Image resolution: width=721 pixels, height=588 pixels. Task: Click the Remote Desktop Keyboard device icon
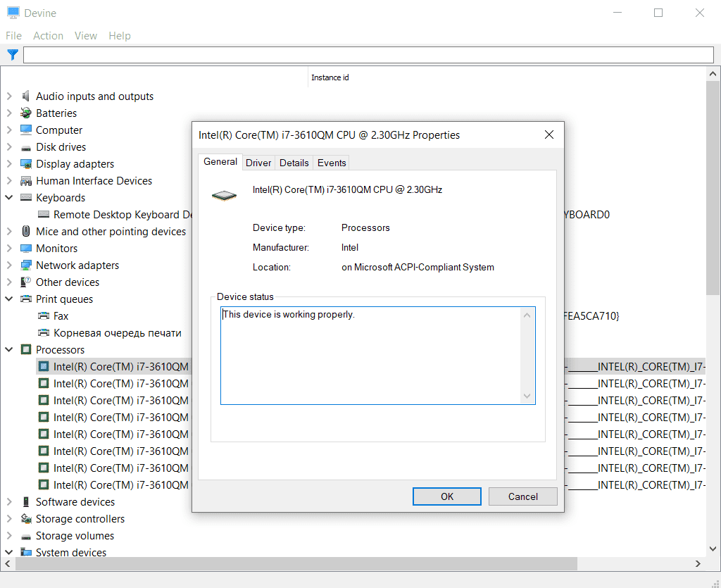pos(43,215)
